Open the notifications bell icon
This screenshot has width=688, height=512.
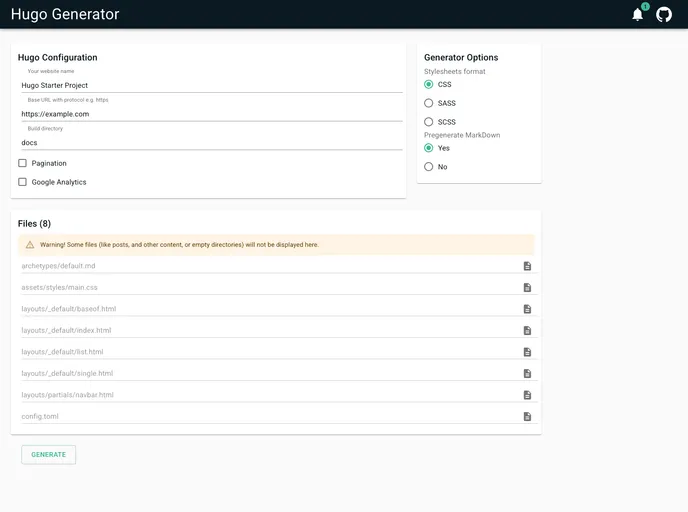pyautogui.click(x=638, y=14)
